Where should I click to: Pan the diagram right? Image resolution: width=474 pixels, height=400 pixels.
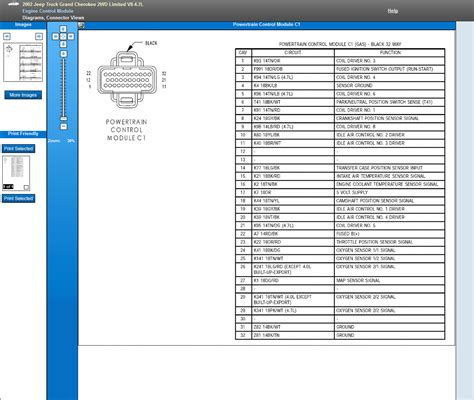pyautogui.click(x=71, y=37)
